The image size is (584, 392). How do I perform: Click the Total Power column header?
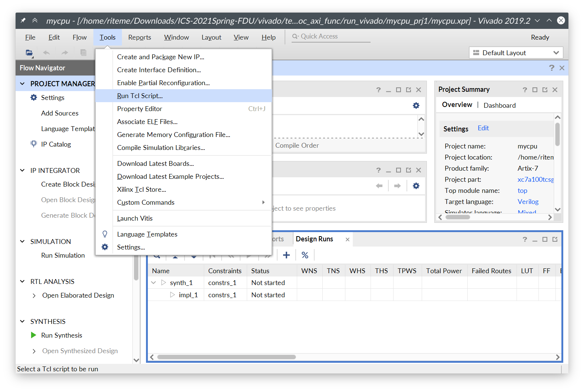coord(444,271)
